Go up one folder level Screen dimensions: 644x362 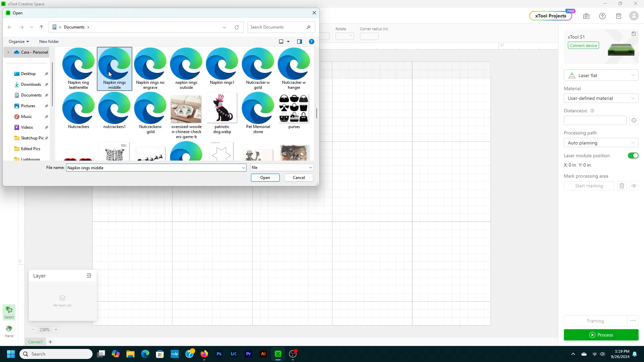(41, 27)
